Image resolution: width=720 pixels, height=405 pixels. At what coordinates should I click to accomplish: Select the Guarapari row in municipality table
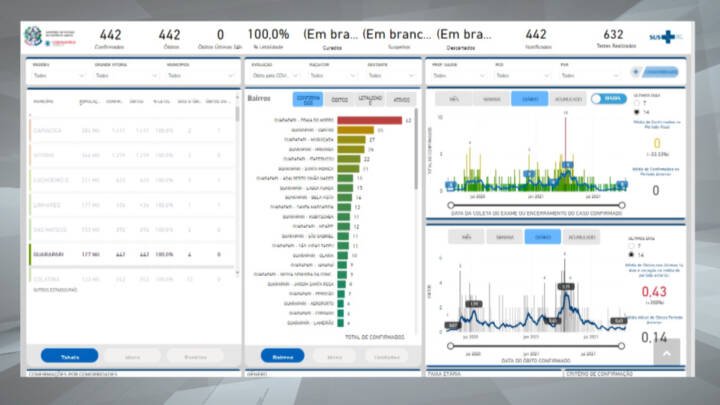pos(132,254)
